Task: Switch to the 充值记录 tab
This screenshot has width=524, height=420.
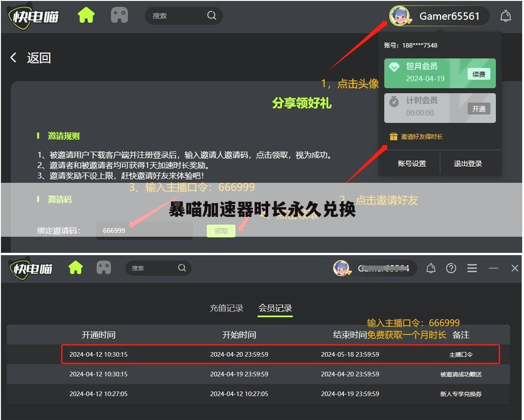Action: pos(226,308)
